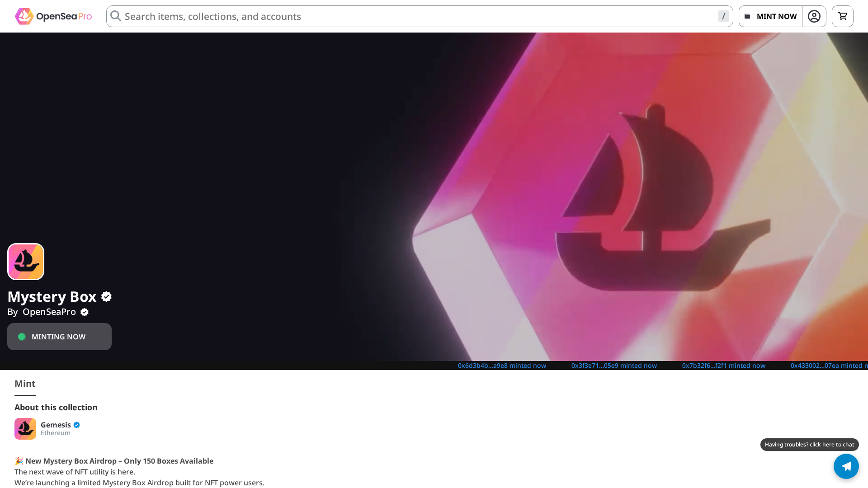
Task: Click the 'About this collection' heading
Action: click(x=56, y=408)
